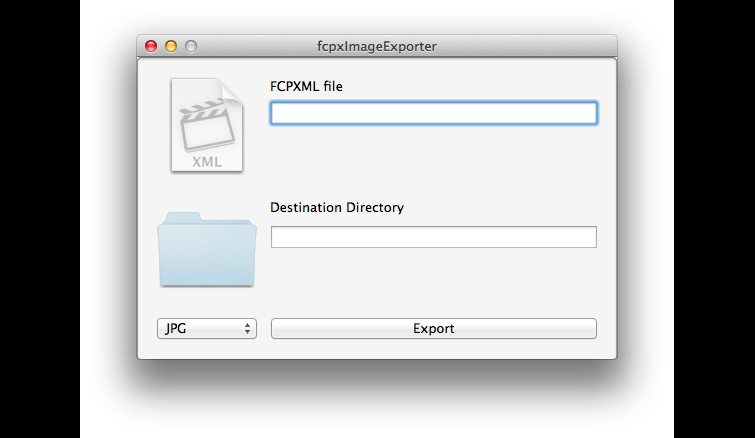The image size is (755, 438).
Task: Close the fcpxImageExporter window
Action: (152, 46)
